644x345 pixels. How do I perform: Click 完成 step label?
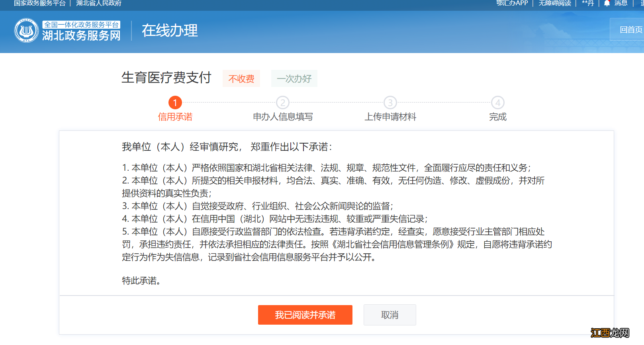tap(498, 117)
